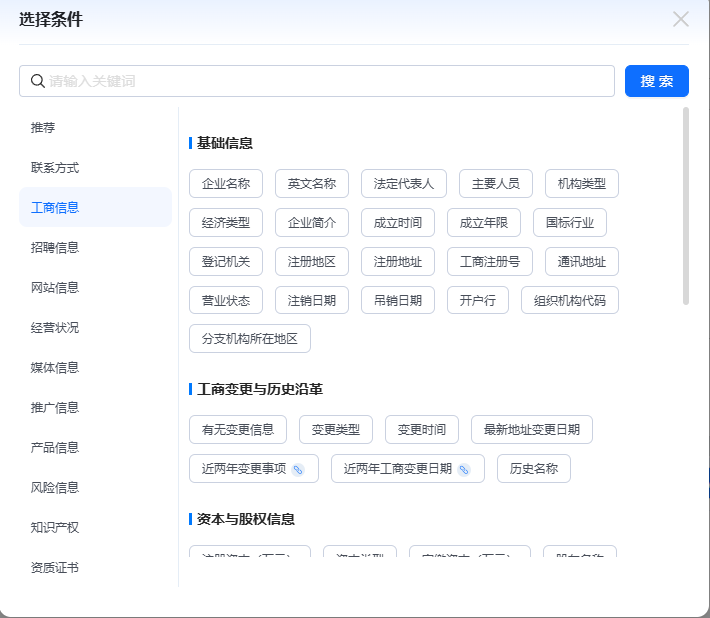Image resolution: width=710 pixels, height=618 pixels.
Task: Select the 工商信息 category
Action: pos(95,207)
